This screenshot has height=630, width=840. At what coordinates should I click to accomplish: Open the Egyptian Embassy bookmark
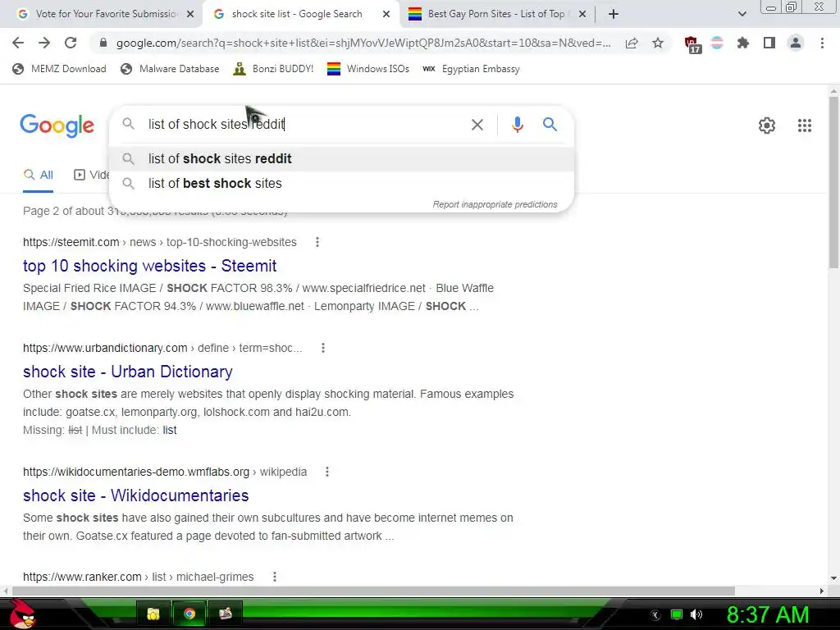point(472,69)
